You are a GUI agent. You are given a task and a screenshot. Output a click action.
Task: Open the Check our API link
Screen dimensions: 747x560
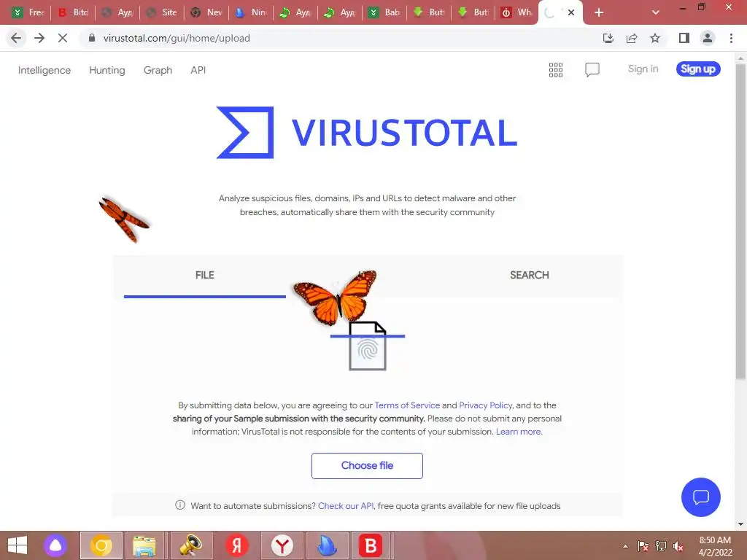tap(346, 506)
